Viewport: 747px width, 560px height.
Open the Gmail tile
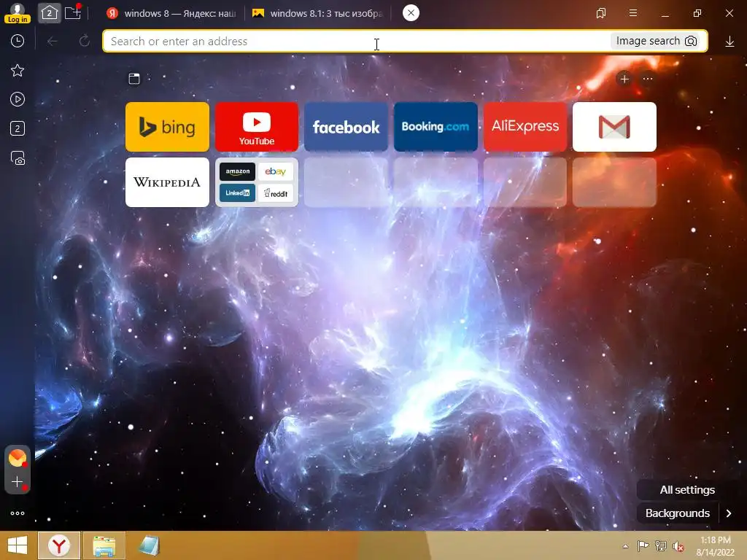pos(614,127)
